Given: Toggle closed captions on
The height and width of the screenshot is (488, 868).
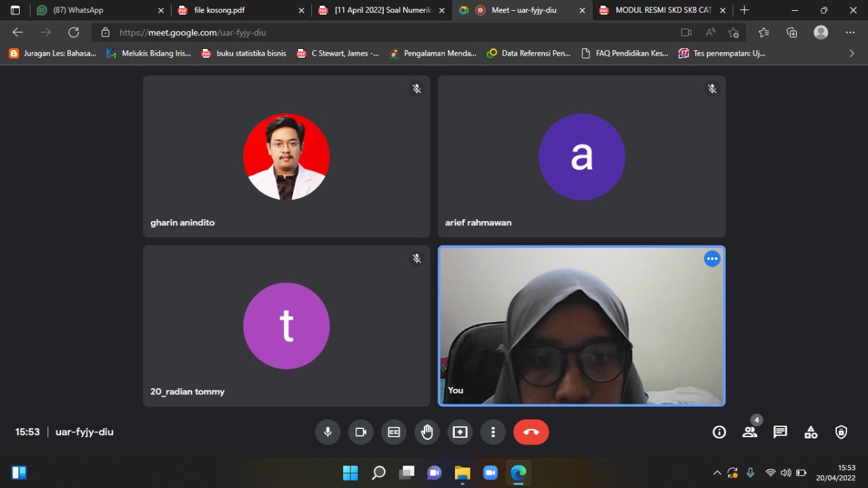Looking at the screenshot, I should click(x=394, y=432).
